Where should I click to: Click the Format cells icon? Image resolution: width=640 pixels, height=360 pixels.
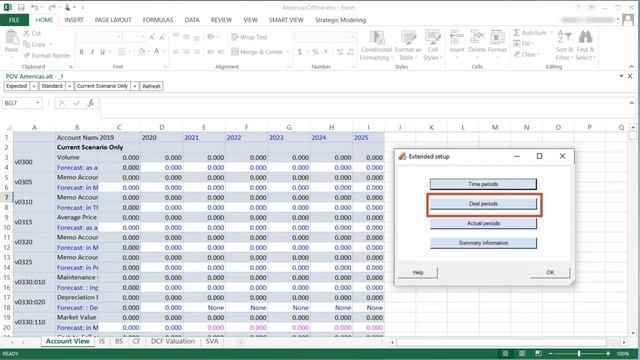click(497, 38)
